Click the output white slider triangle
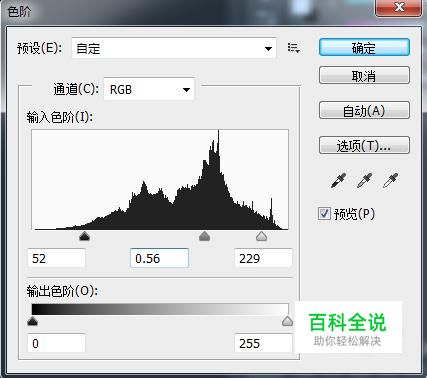This screenshot has height=378, width=427. tap(287, 321)
